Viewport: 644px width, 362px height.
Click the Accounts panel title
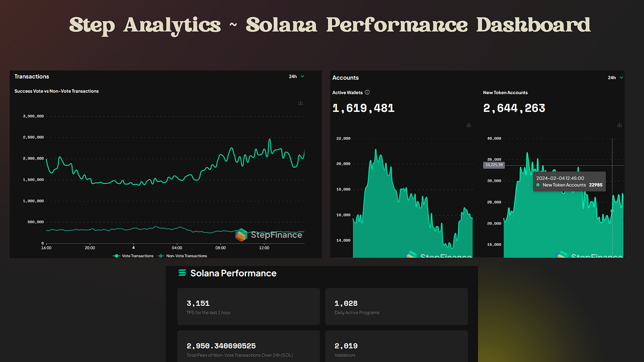click(x=345, y=77)
